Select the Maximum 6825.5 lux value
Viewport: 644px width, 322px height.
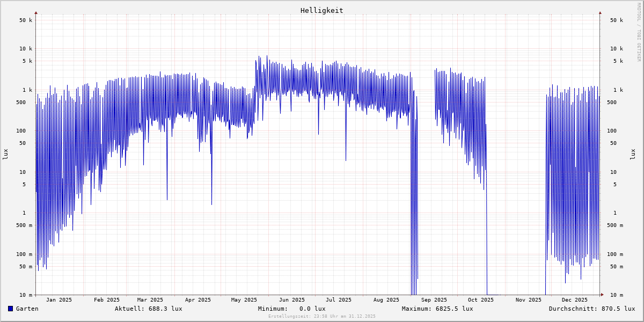click(x=437, y=309)
